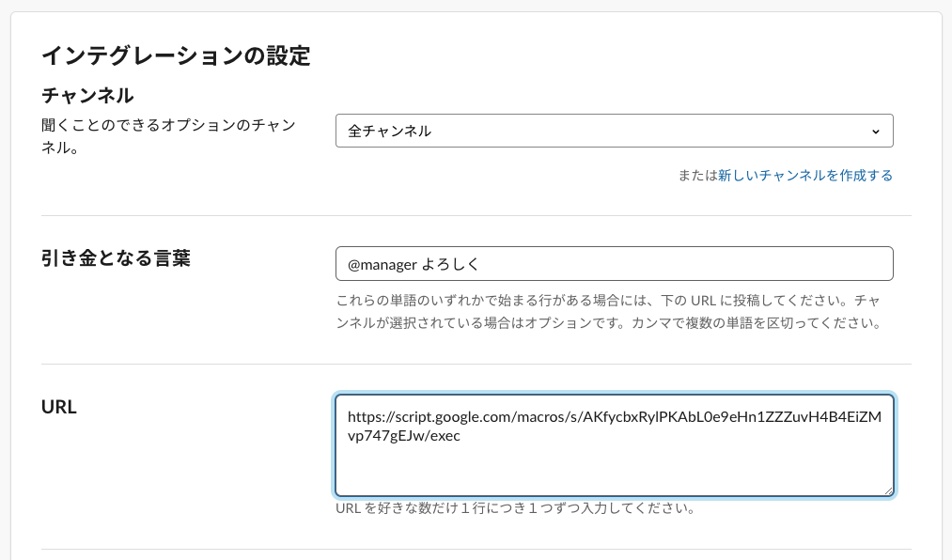Click the 聞くことのできるオプション channel description
The width and height of the screenshot is (952, 560).
pos(168,135)
